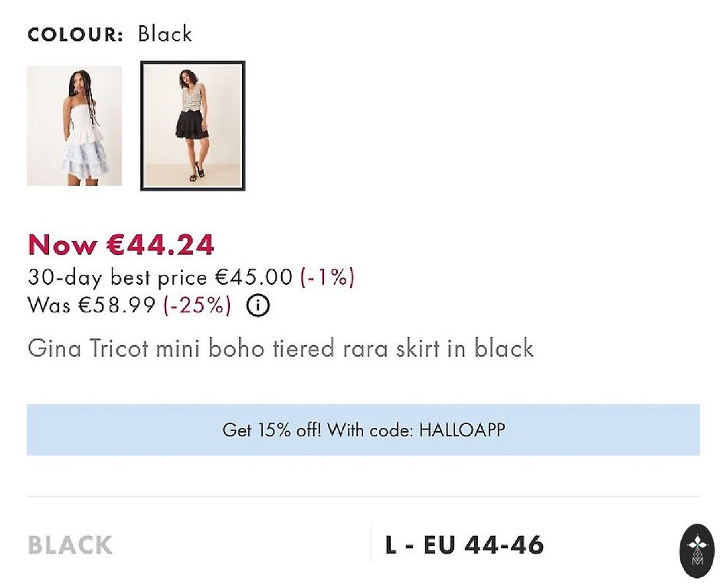Open the black oval floating assistant badge
Image resolution: width=727 pixels, height=588 pixels.
click(697, 550)
